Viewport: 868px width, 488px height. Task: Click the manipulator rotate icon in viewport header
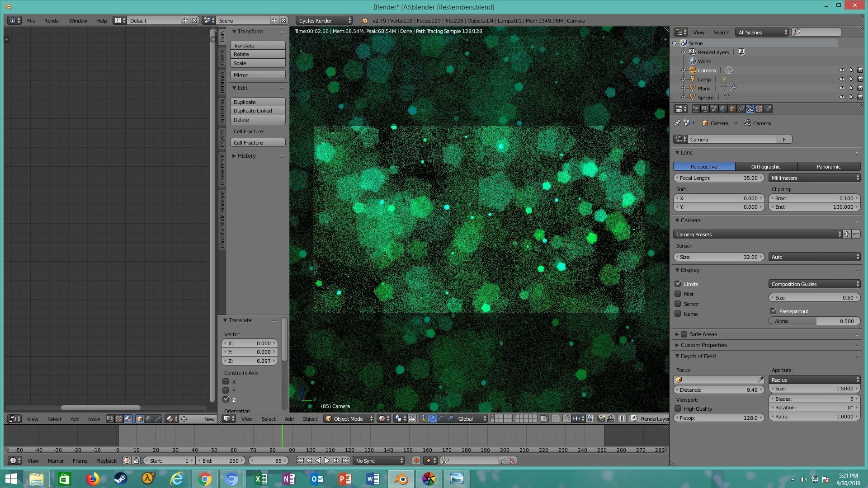[x=442, y=419]
